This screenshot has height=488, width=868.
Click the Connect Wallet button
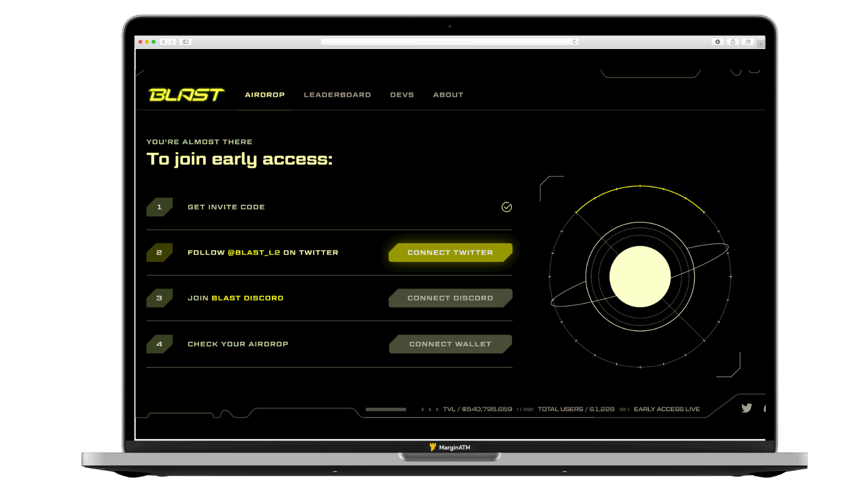450,344
